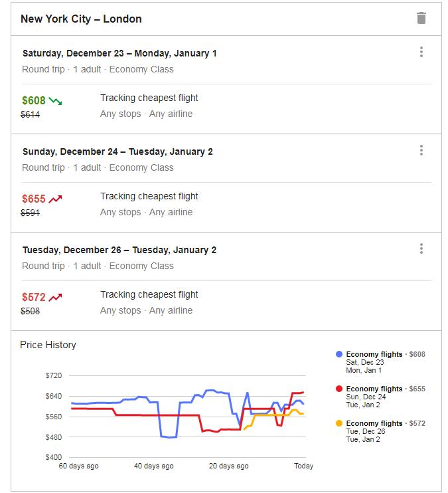Click the Today marker on the price chart
The width and height of the screenshot is (448, 493).
pyautogui.click(x=303, y=466)
